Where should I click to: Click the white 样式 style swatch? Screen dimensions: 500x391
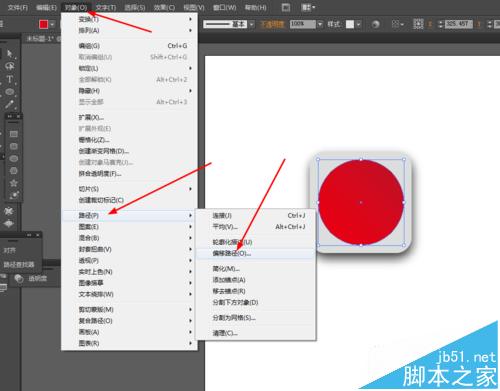350,24
